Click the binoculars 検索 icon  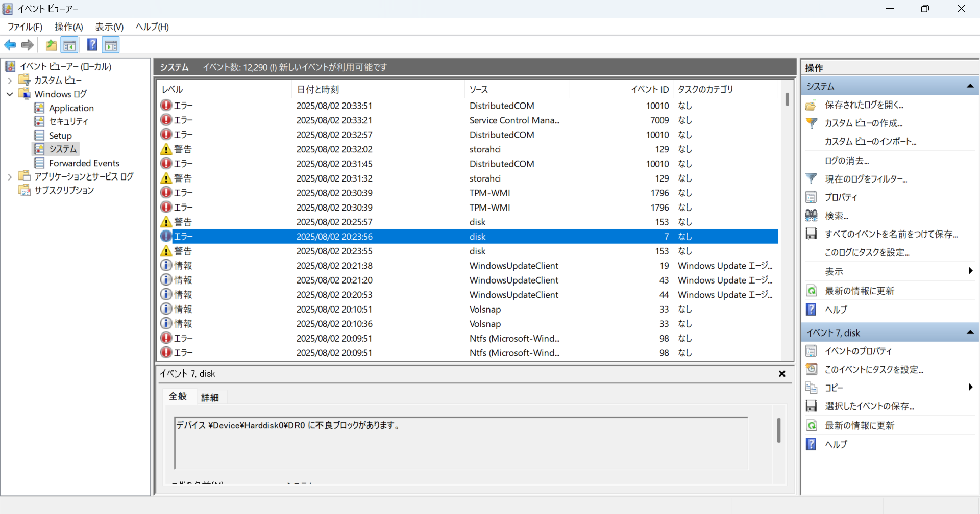point(811,216)
